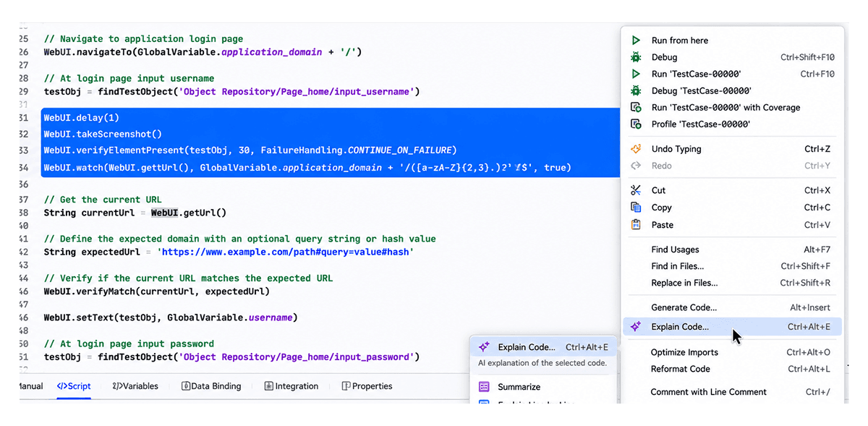The height and width of the screenshot is (426, 868).
Task: Click bug icon next to Debug 'TestCase-00000'
Action: tap(636, 90)
